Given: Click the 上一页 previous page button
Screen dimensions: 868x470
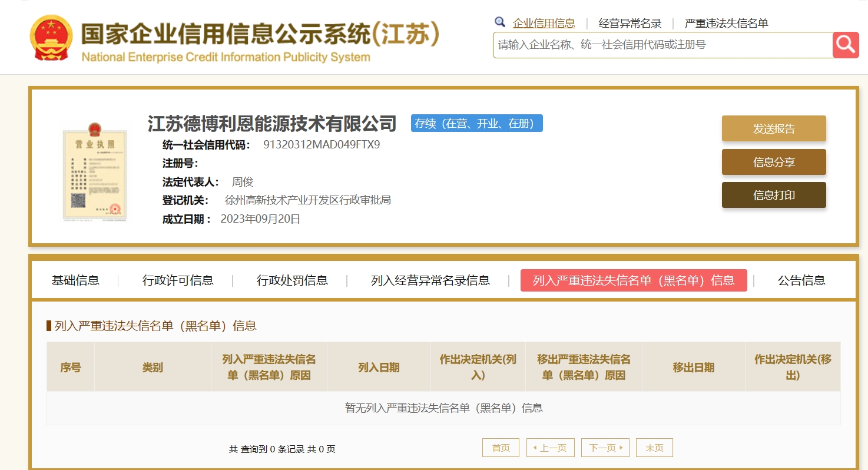Looking at the screenshot, I should pyautogui.click(x=550, y=448).
